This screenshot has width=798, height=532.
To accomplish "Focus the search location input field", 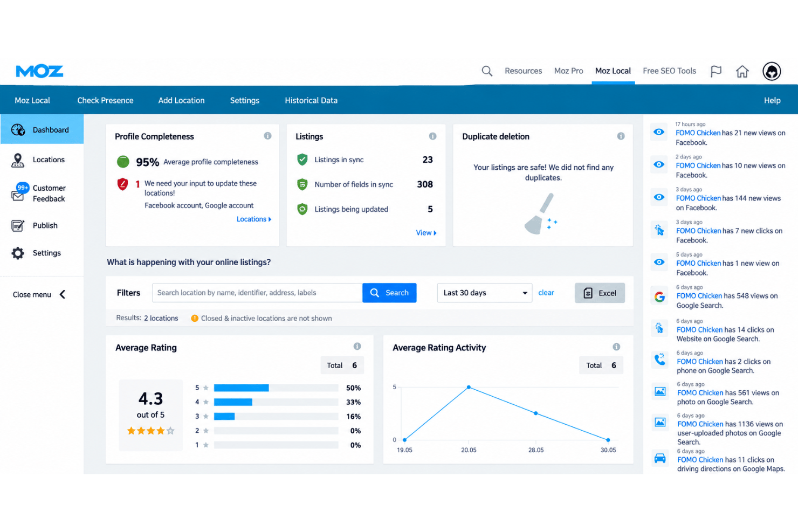I will (x=257, y=293).
